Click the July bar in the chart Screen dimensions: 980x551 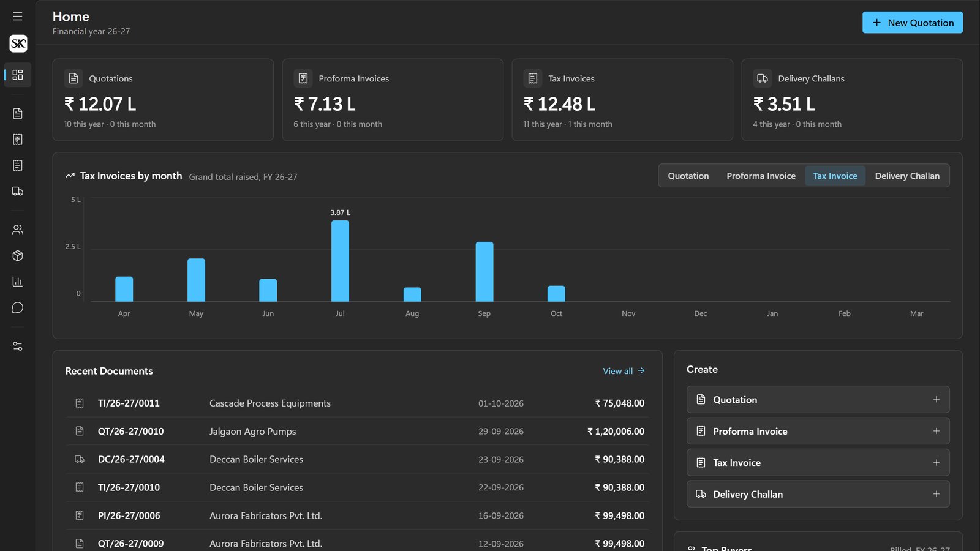(340, 261)
